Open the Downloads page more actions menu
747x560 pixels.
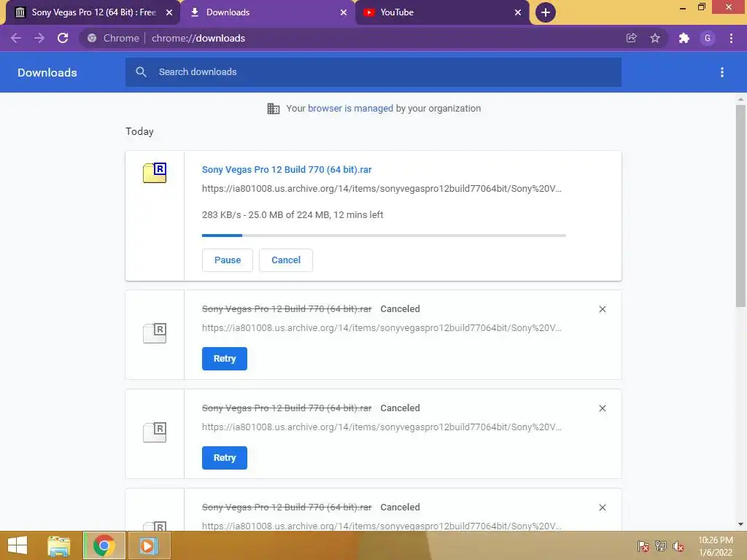pos(722,72)
